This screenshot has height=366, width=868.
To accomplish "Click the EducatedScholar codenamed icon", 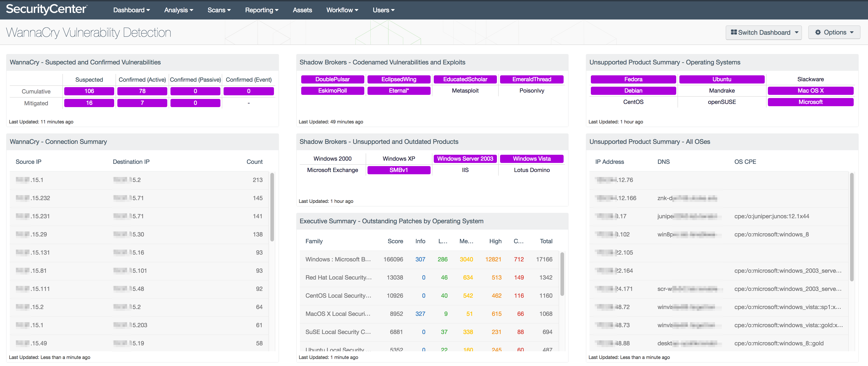I will coord(464,79).
